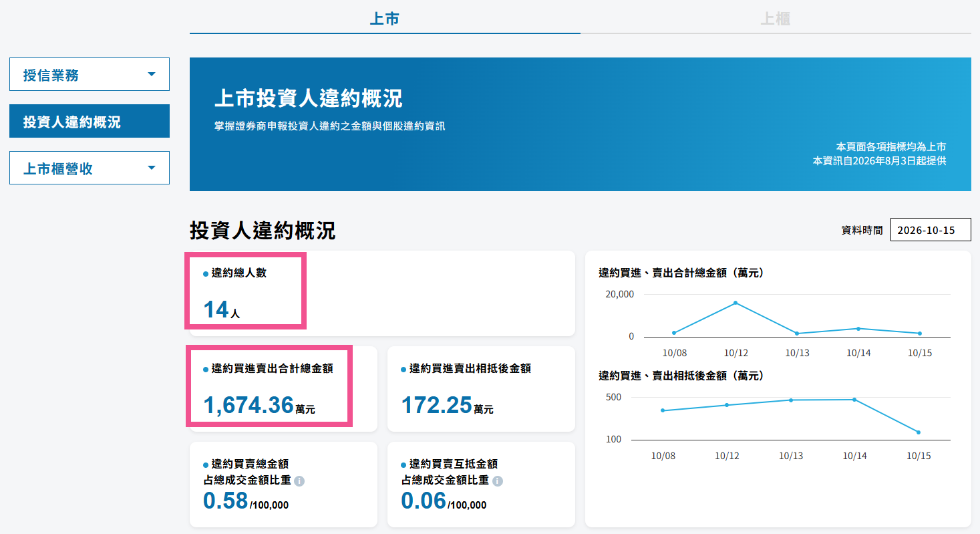Click the 10/13 point on top chart
The width and height of the screenshot is (980, 534).
tap(796, 333)
